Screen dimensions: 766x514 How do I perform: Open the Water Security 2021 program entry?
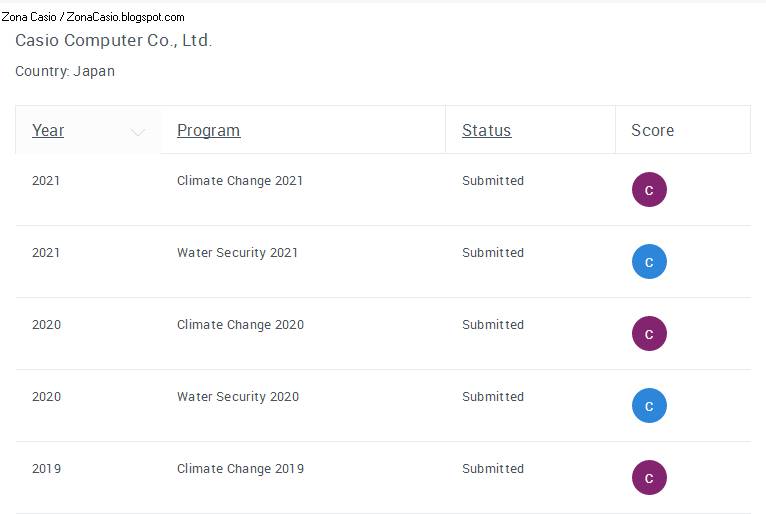coord(237,253)
